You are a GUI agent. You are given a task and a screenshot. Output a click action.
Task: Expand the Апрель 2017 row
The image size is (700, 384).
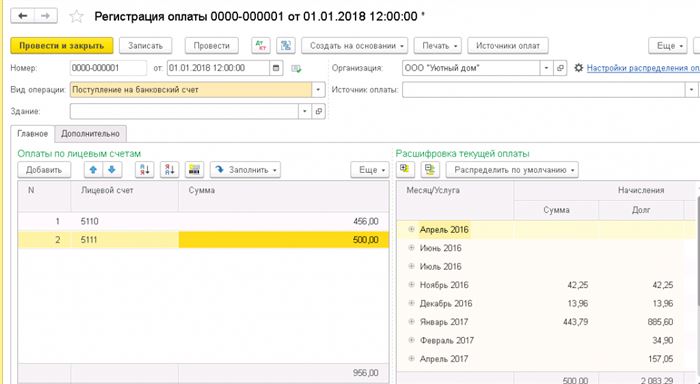click(411, 359)
